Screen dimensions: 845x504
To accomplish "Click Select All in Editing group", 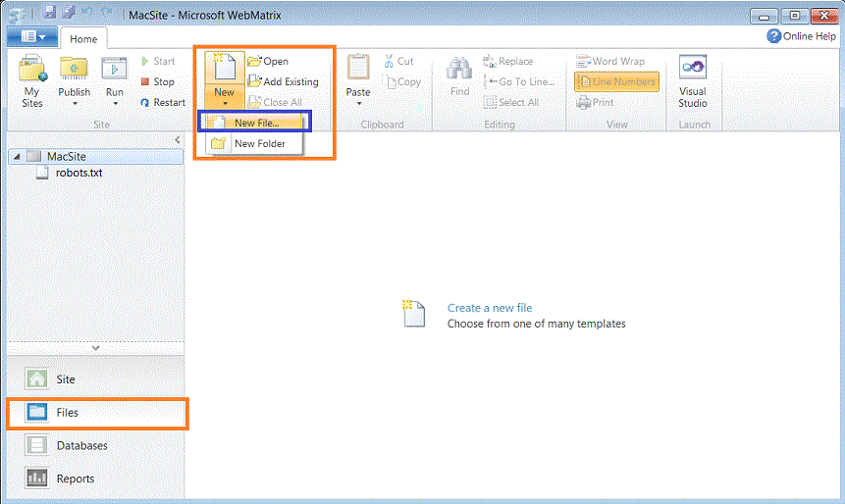I will point(511,102).
